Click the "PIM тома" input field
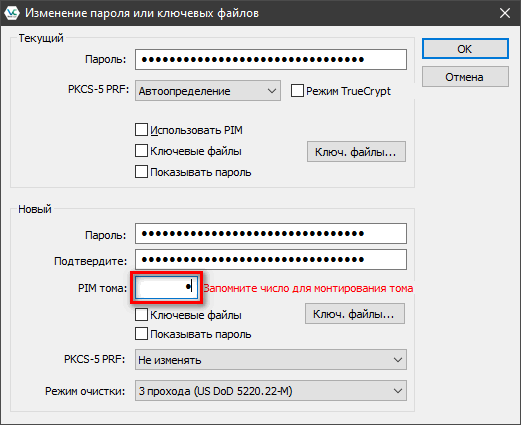The image size is (521, 425). point(166,287)
